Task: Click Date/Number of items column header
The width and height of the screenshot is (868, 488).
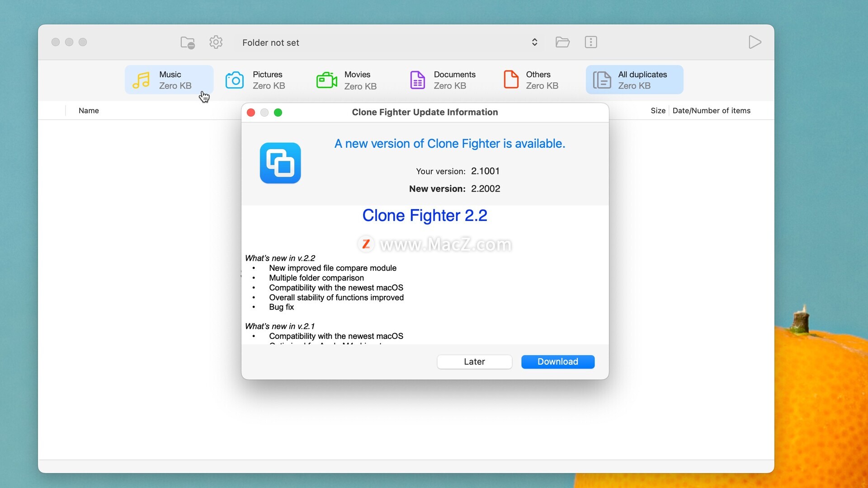Action: (x=711, y=111)
